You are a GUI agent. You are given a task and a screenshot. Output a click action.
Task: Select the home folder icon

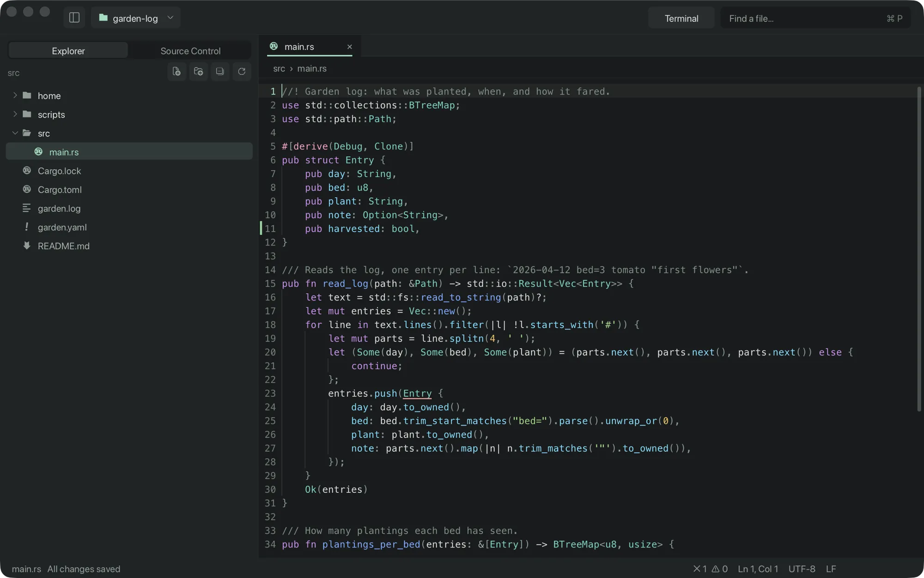point(27,95)
